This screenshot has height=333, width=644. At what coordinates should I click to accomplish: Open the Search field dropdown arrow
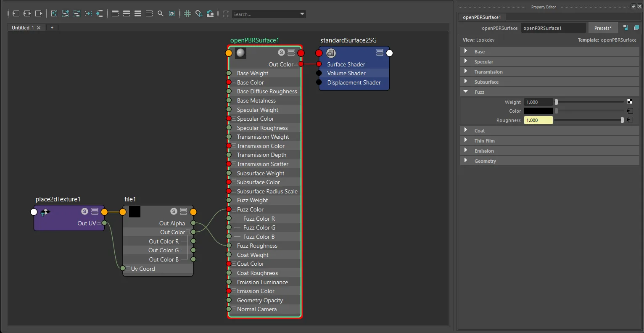(302, 14)
